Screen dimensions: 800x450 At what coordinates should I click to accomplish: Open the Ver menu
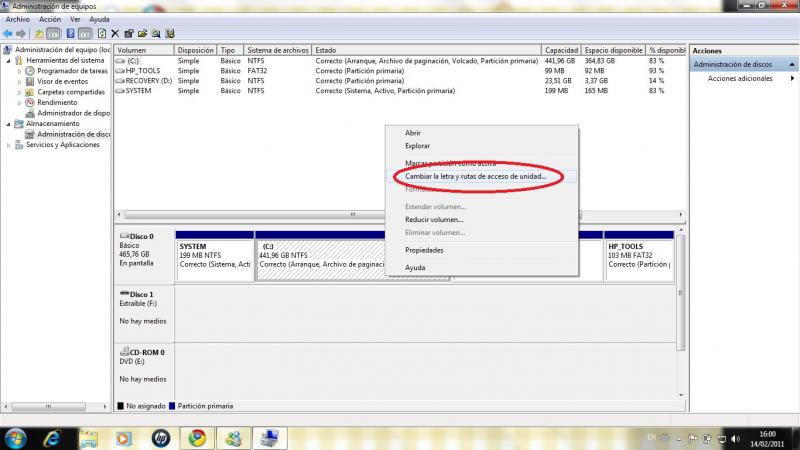[75, 19]
